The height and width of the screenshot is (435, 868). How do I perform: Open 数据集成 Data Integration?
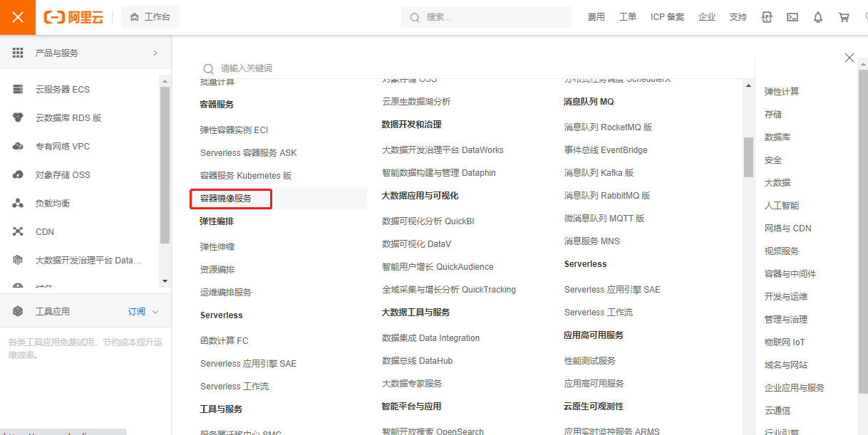click(431, 337)
